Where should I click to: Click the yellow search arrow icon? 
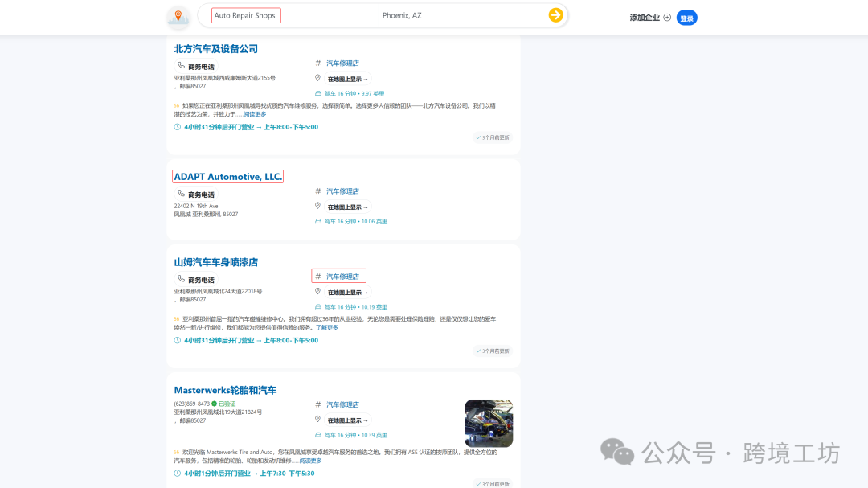tap(555, 14)
